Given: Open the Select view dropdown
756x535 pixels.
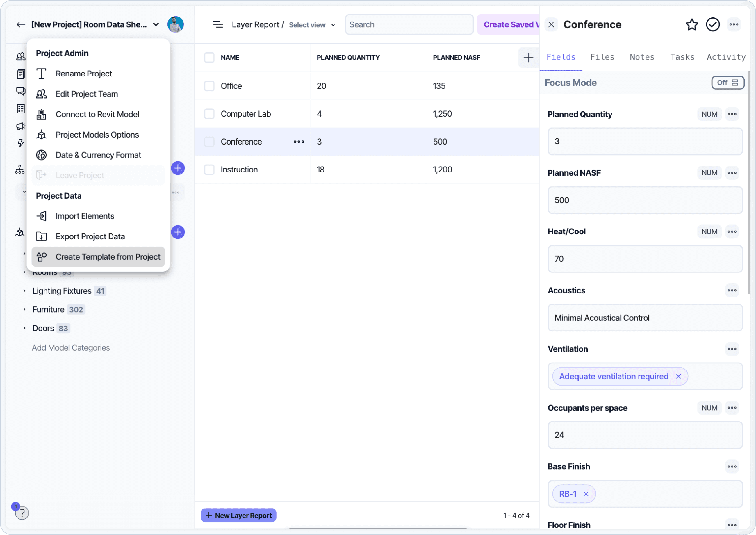Looking at the screenshot, I should [312, 25].
